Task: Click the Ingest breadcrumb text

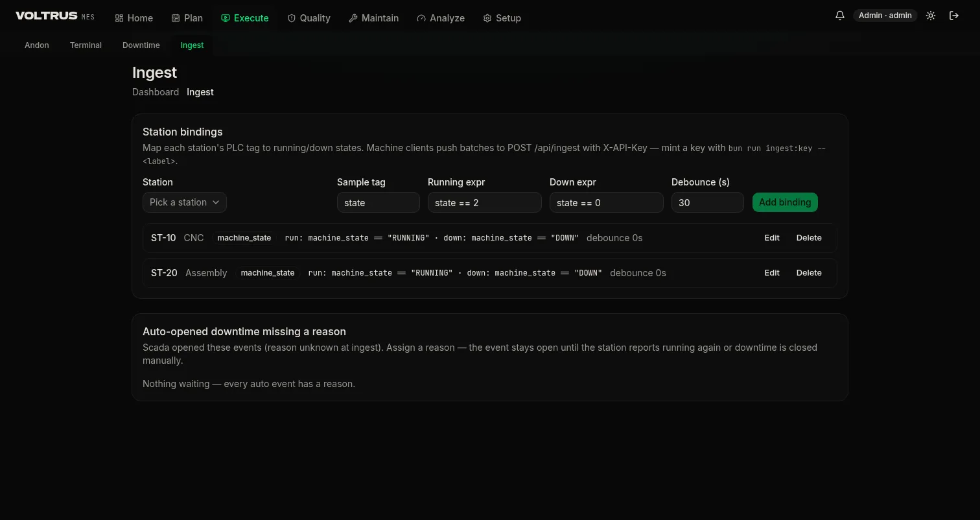Action: (200, 92)
